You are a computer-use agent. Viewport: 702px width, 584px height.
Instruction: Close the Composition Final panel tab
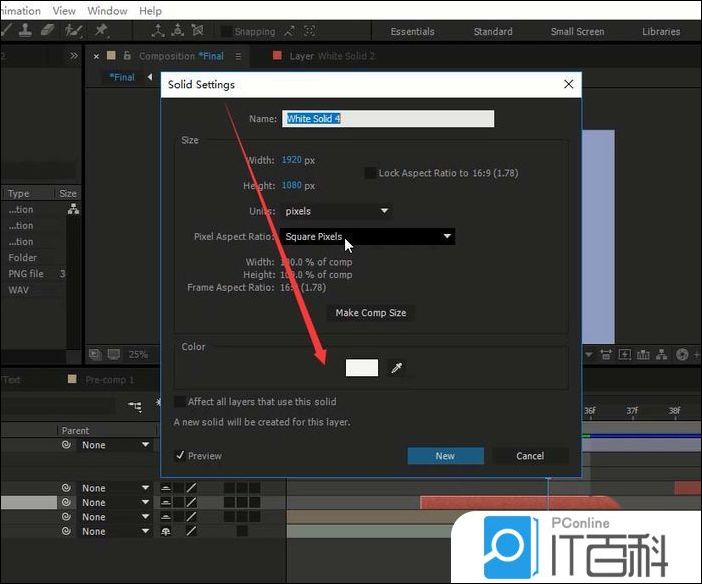96,56
